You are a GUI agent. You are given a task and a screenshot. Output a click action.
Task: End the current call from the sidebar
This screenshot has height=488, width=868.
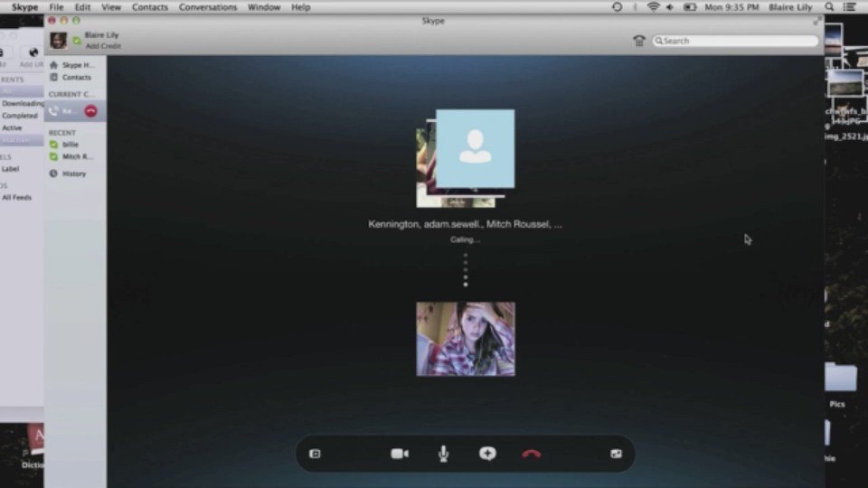click(90, 111)
